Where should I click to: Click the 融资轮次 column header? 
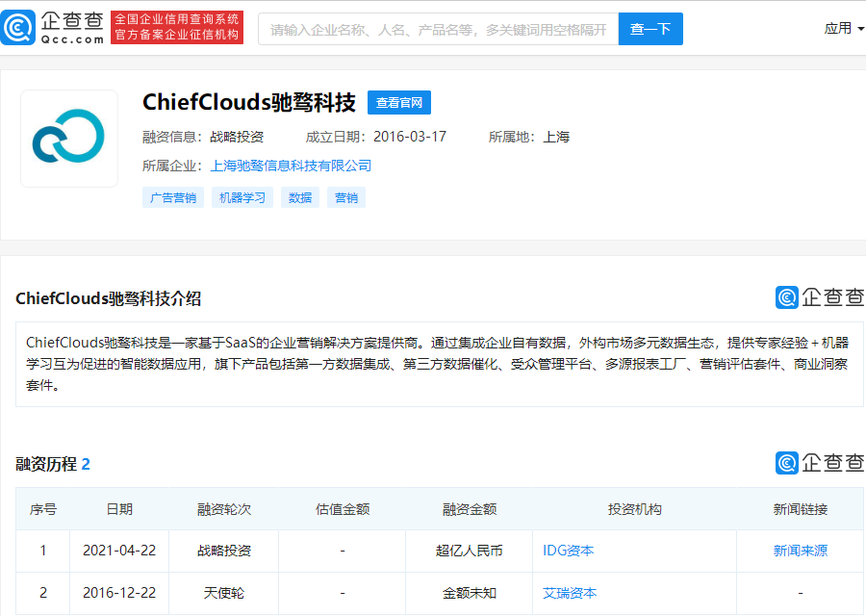(223, 509)
